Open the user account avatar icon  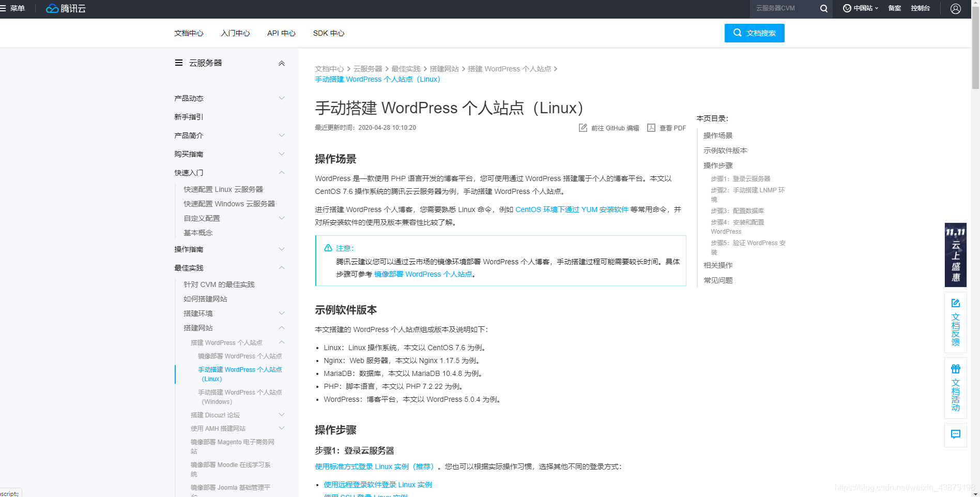(x=956, y=8)
